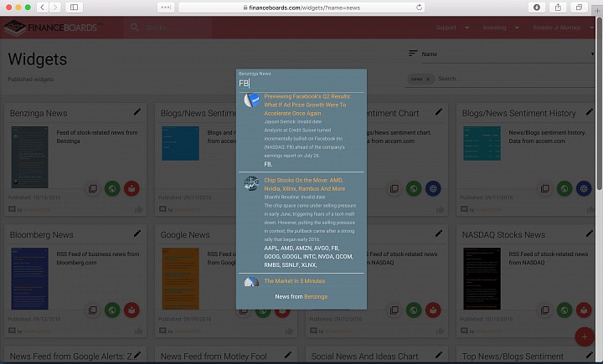Click the red reader icon on NASDAQ Stocks News
The height and width of the screenshot is (364, 603).
pyautogui.click(x=584, y=310)
